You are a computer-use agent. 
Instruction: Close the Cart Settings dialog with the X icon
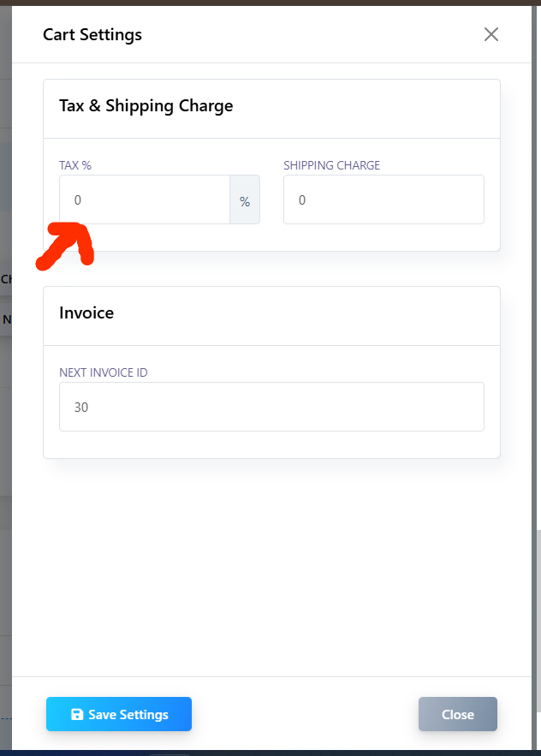(x=490, y=35)
